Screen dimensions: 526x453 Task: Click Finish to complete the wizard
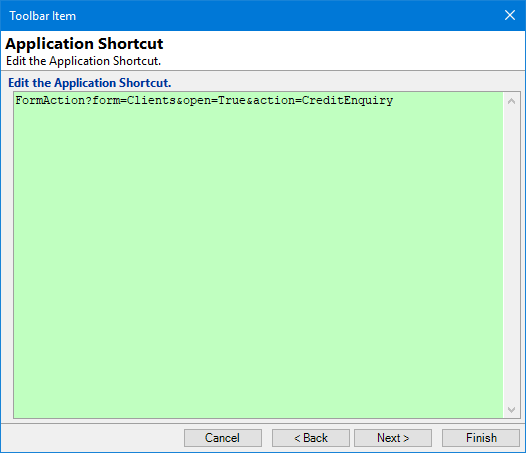click(x=481, y=438)
